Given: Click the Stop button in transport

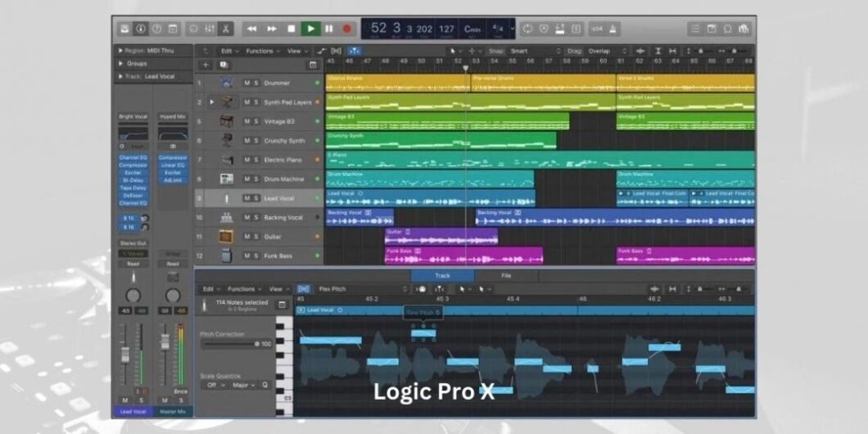Looking at the screenshot, I should (x=291, y=29).
